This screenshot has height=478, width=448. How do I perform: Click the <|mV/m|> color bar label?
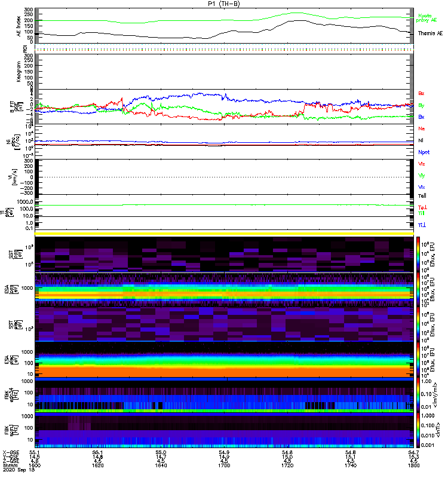pyautogui.click(x=436, y=395)
